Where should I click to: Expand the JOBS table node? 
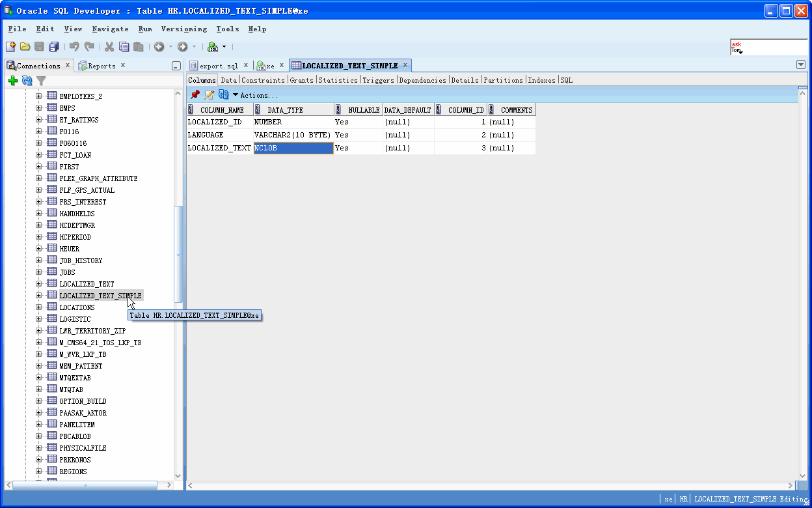coord(38,272)
